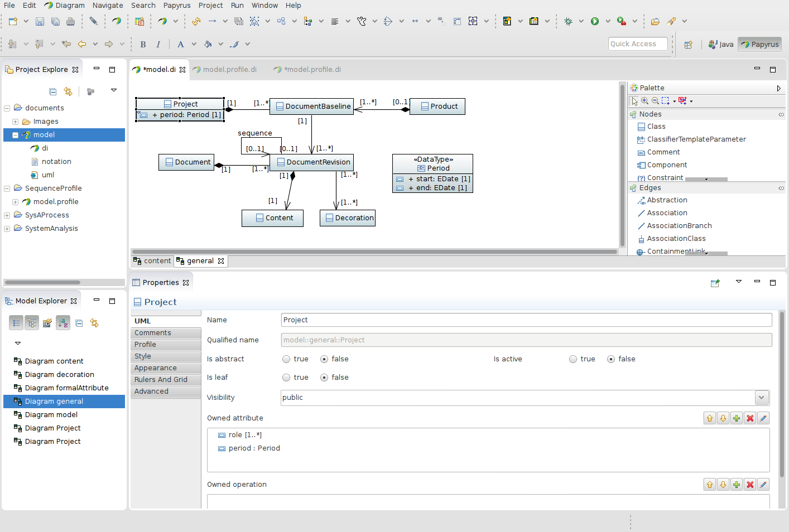Click Add owned attribute green plus
This screenshot has width=789, height=532.
pos(737,418)
